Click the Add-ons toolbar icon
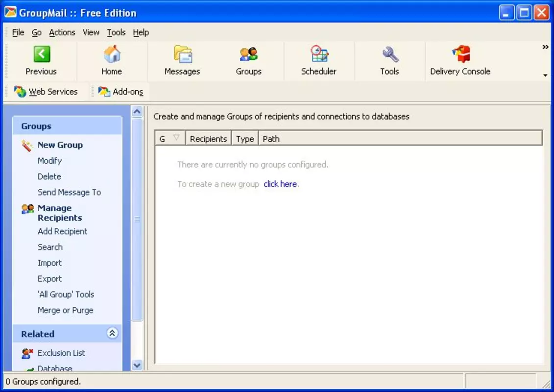554x392 pixels. point(104,92)
